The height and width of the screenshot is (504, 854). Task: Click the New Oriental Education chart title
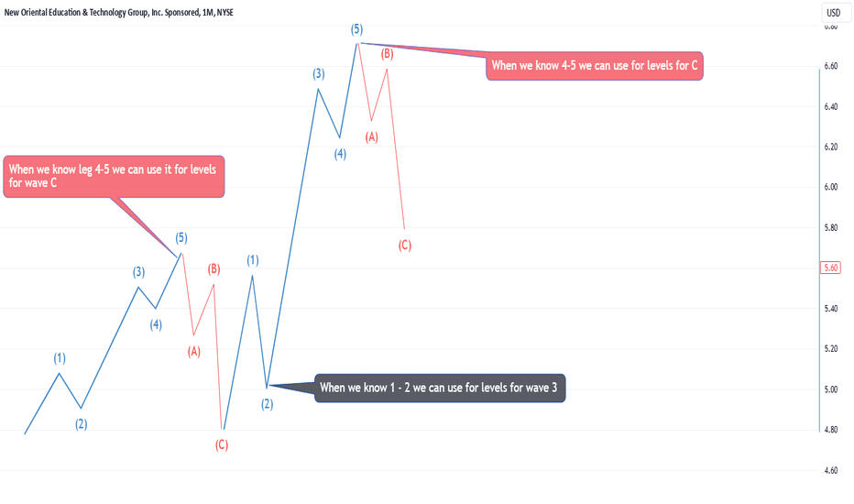pos(119,12)
